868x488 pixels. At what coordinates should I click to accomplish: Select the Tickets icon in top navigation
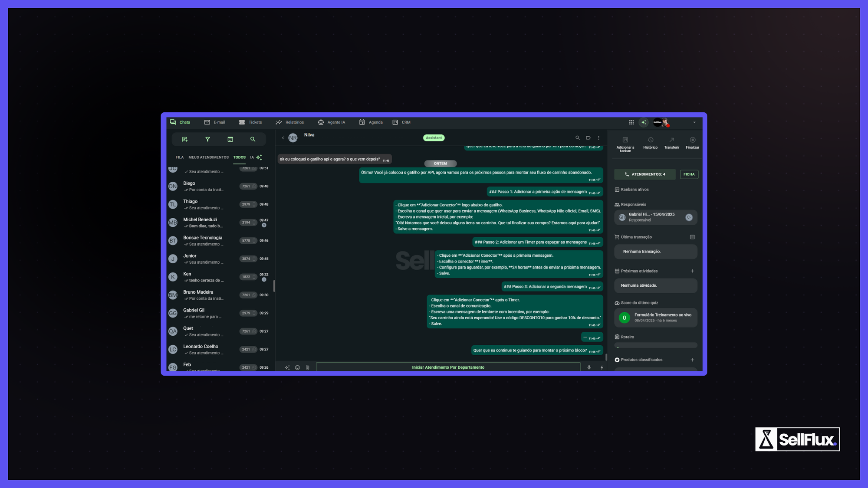(x=250, y=122)
